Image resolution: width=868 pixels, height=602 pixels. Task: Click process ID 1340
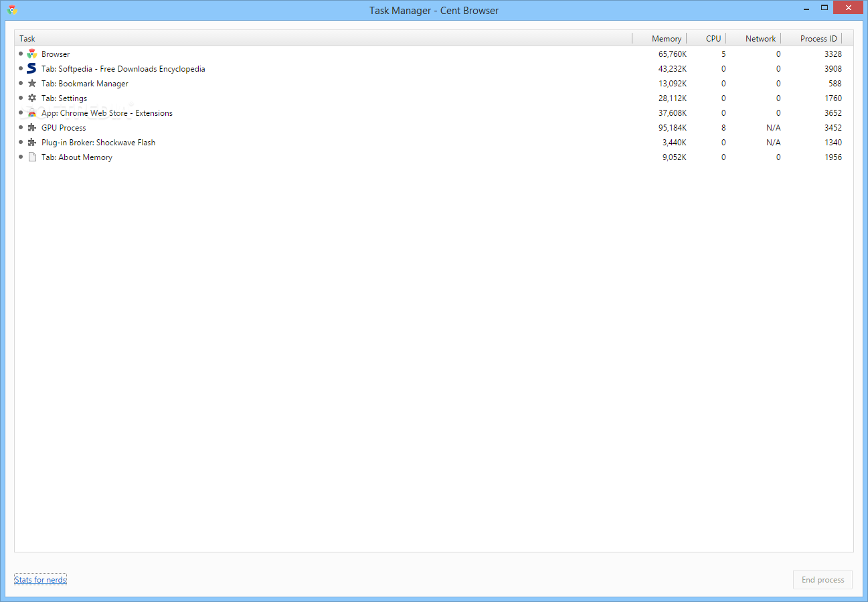tap(833, 143)
